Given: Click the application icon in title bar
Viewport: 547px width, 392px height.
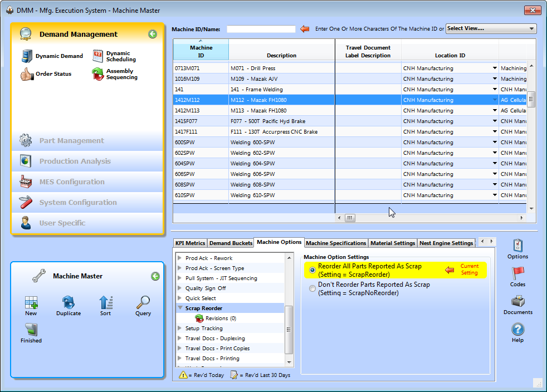Looking at the screenshot, I should (x=10, y=10).
